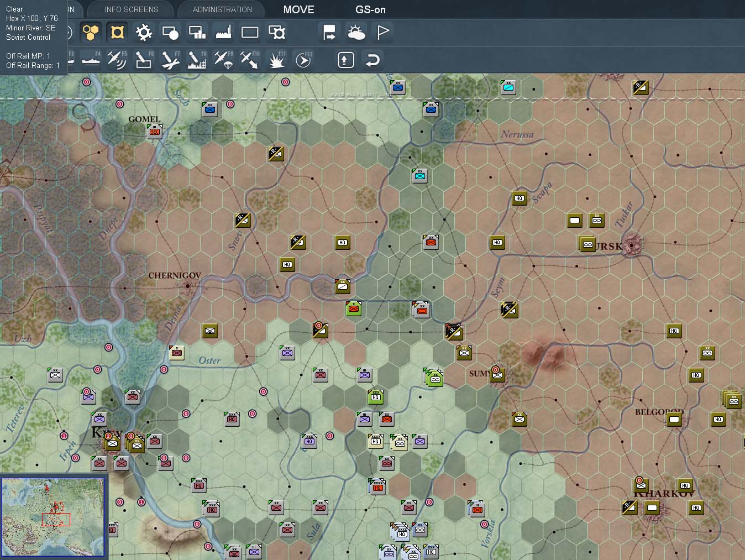The height and width of the screenshot is (560, 745).
Task: Select the unit counter on Sumy
Action: tap(497, 374)
